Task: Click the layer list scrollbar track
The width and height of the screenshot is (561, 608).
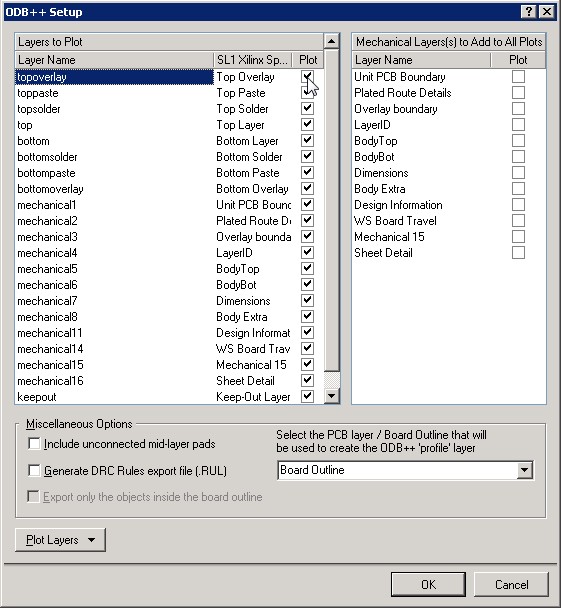Action: (x=332, y=380)
